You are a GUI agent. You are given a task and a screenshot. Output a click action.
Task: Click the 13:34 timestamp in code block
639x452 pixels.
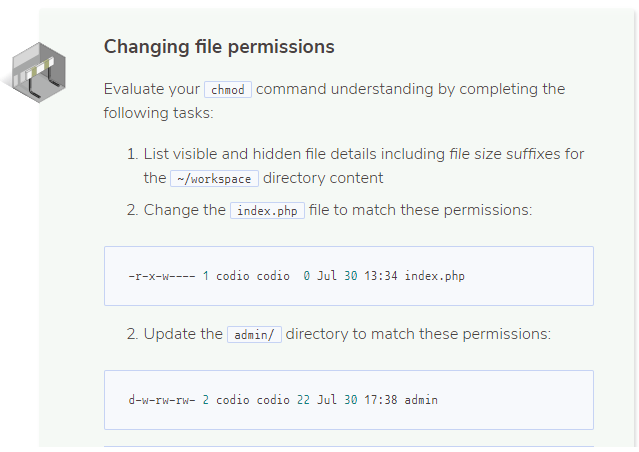[381, 276]
